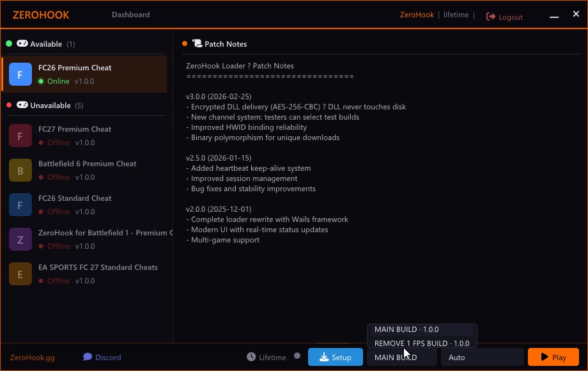Click the scroll icon next to Patch Notes
The image size is (588, 371).
point(197,43)
